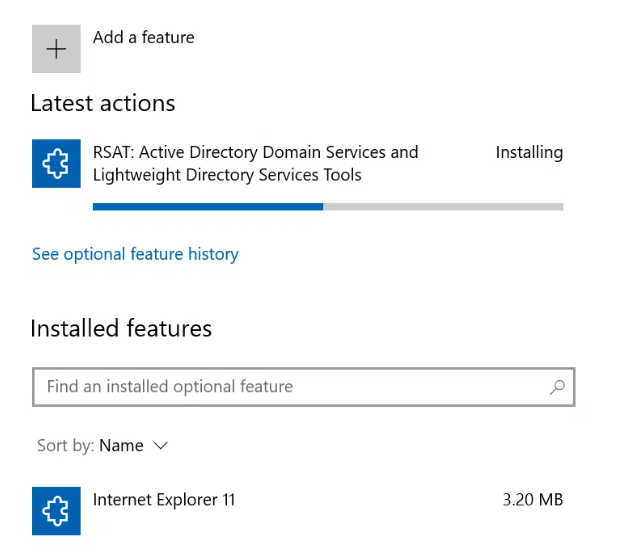642x555 pixels.
Task: Click the 3.20 MB size value
Action: point(532,499)
